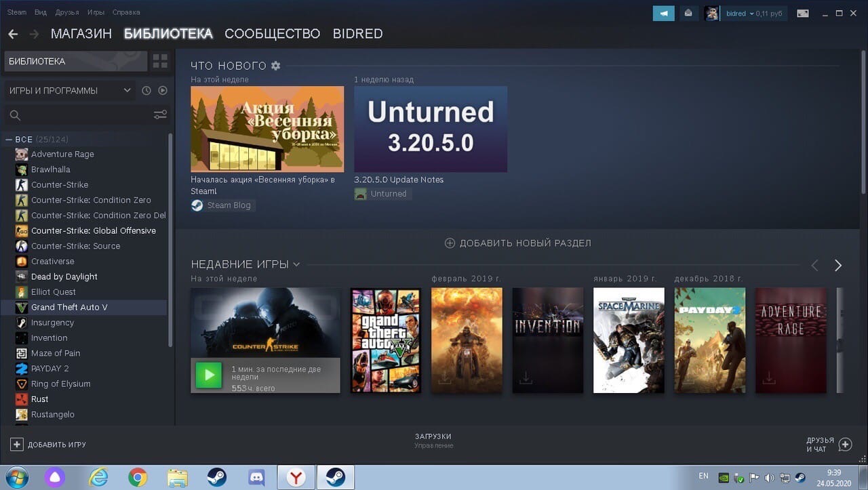
Task: Select the PAYDAY 2 cover in recent games
Action: click(x=710, y=340)
